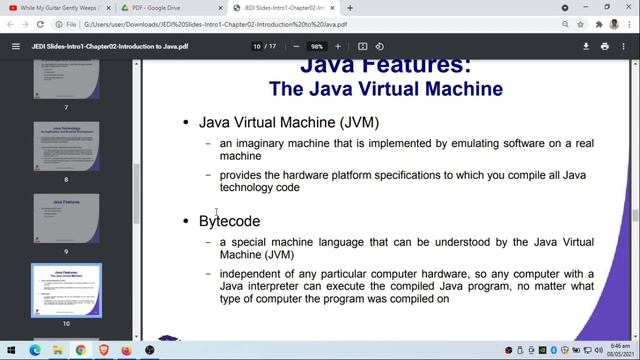Click the Bluetooth tray icon

(553, 350)
